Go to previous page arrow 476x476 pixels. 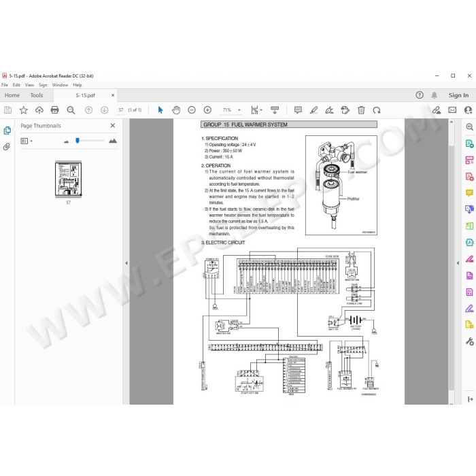88,110
